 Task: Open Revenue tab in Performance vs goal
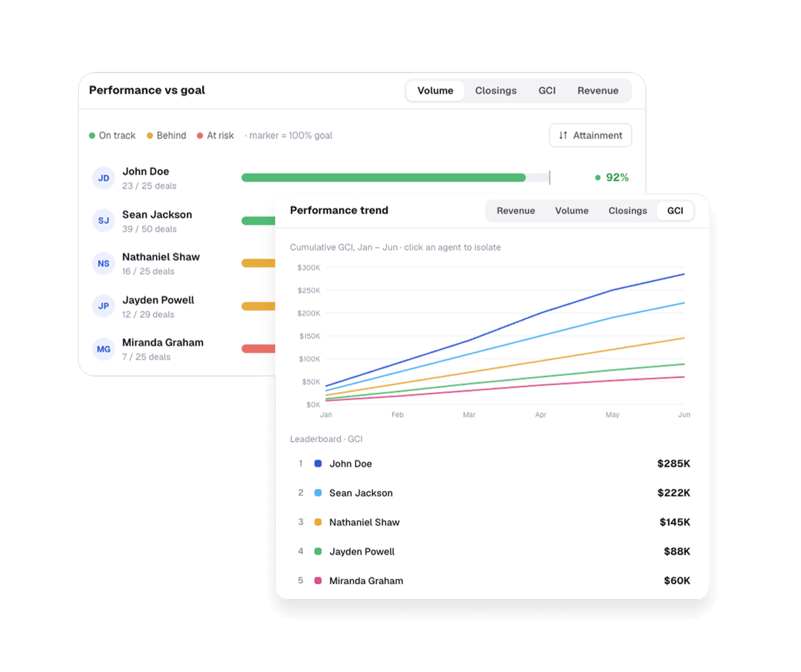click(x=598, y=90)
